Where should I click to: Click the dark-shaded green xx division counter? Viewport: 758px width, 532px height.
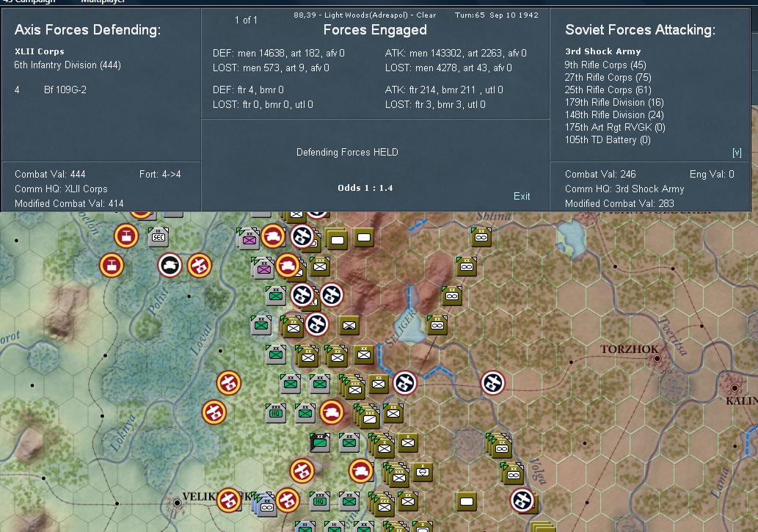[x=320, y=442]
